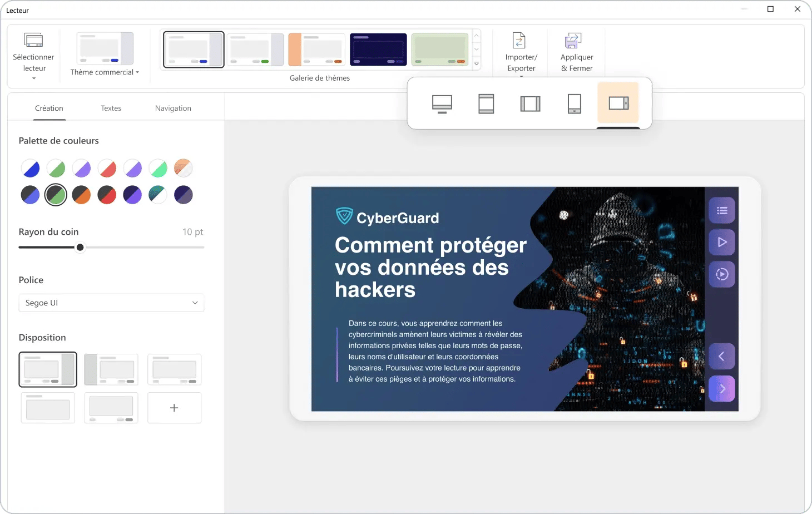This screenshot has width=812, height=514.
Task: Switch preview to phone portrait view
Action: click(x=575, y=103)
